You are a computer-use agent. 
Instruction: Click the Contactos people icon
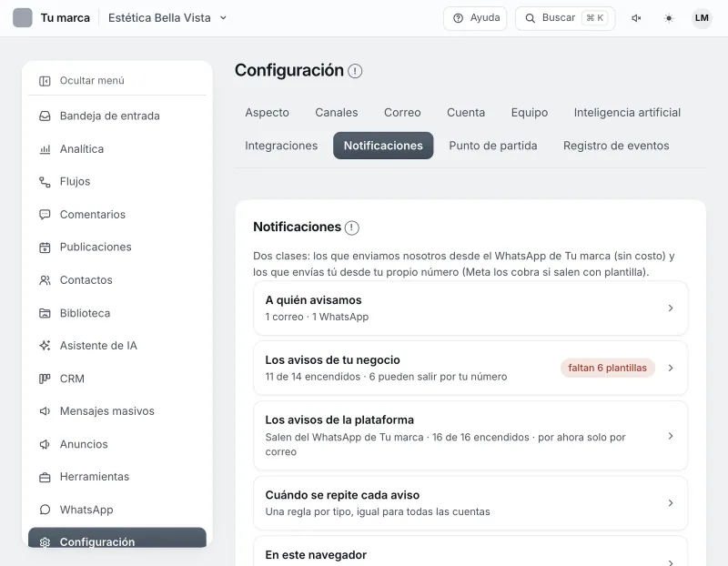[45, 280]
